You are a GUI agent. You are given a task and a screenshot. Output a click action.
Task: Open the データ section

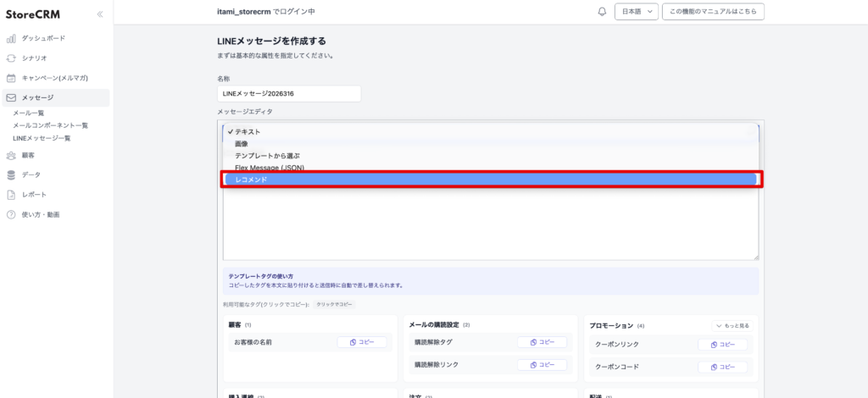[x=31, y=175]
